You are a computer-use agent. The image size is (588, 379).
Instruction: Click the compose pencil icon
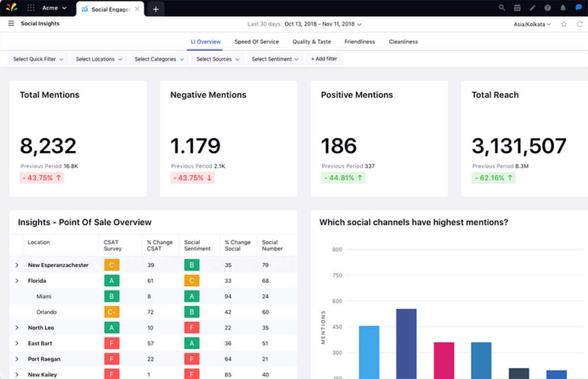point(532,8)
